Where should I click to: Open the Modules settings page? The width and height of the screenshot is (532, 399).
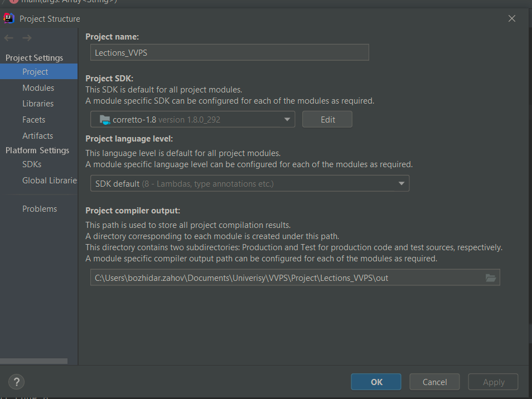pyautogui.click(x=38, y=88)
